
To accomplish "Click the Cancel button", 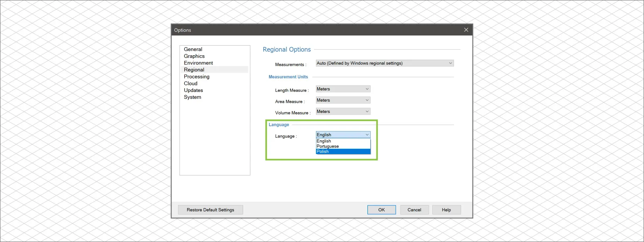I will click(x=414, y=210).
